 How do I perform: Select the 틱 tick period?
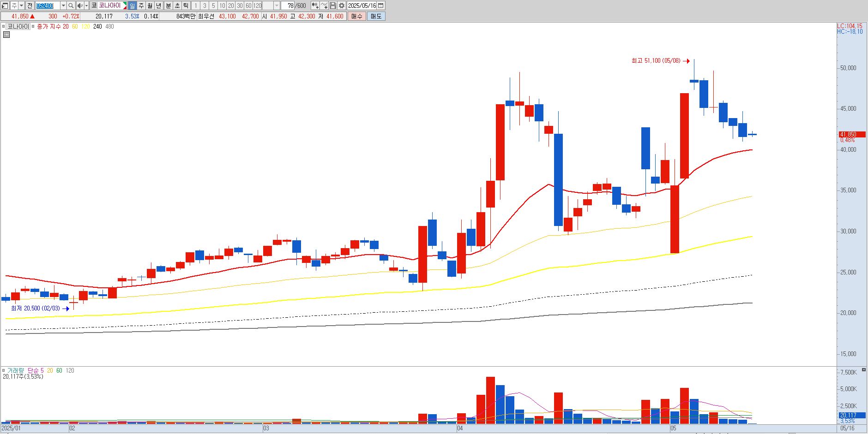[x=186, y=6]
